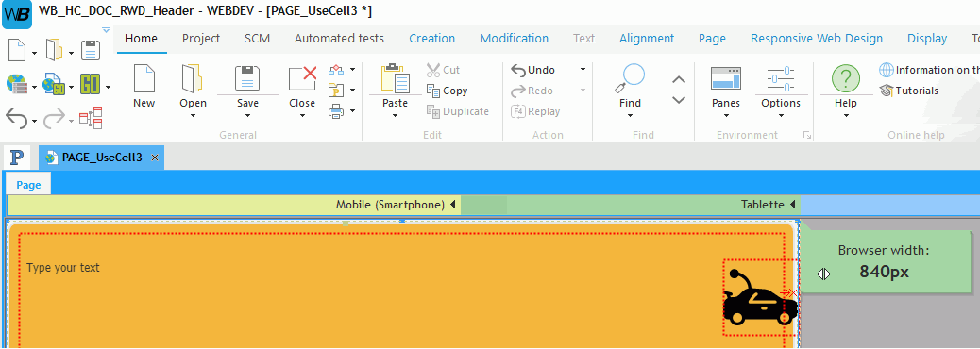This screenshot has height=349, width=980.
Task: Open the Options dropdown arrow
Action: click(x=781, y=115)
